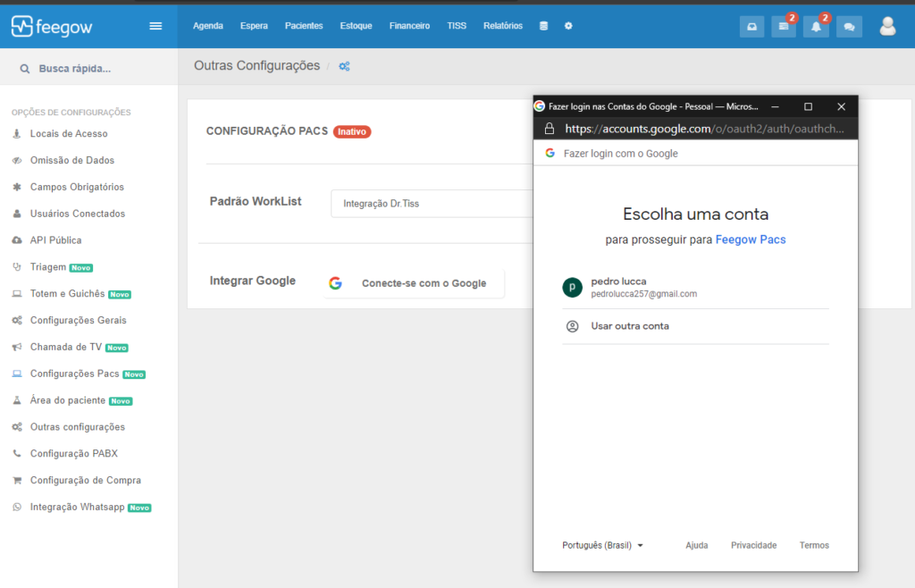Select Usar outra conta option
Image resolution: width=915 pixels, height=588 pixels.
point(695,326)
